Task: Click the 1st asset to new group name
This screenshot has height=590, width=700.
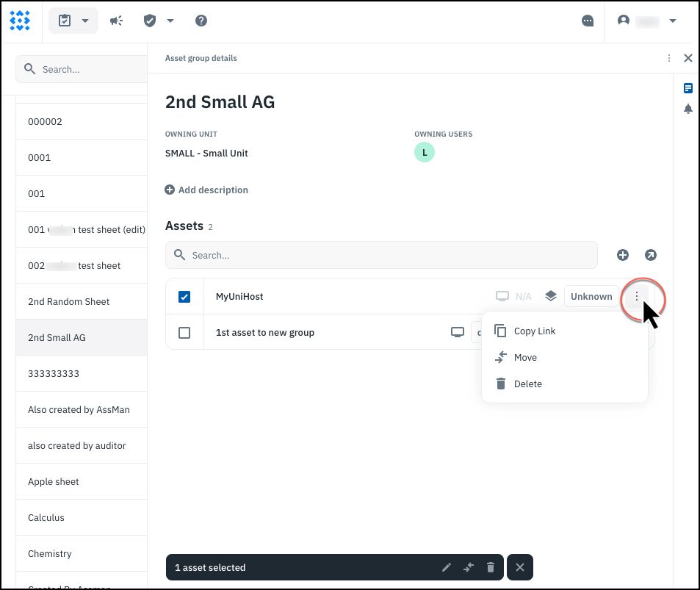Action: tap(265, 333)
